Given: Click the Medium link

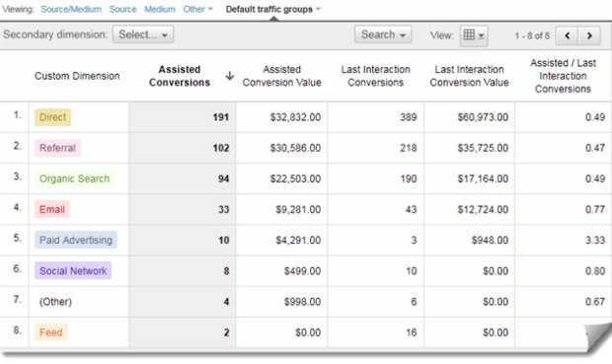Looking at the screenshot, I should tap(160, 9).
